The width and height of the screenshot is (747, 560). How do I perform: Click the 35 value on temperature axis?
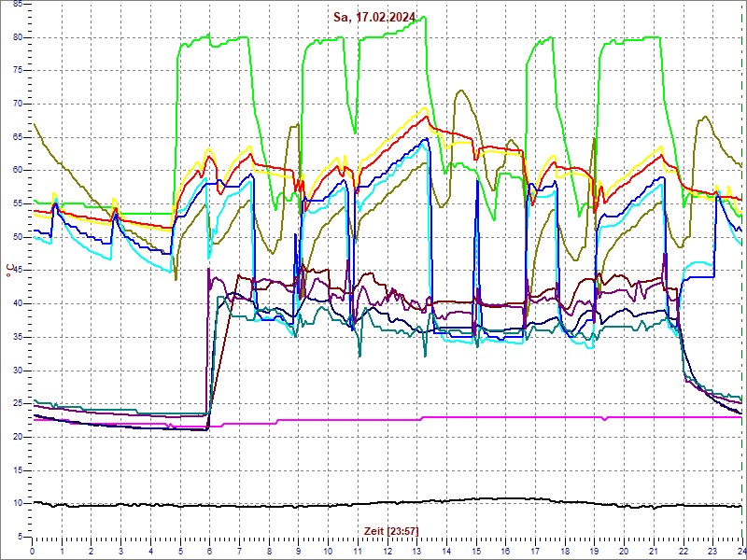17,337
